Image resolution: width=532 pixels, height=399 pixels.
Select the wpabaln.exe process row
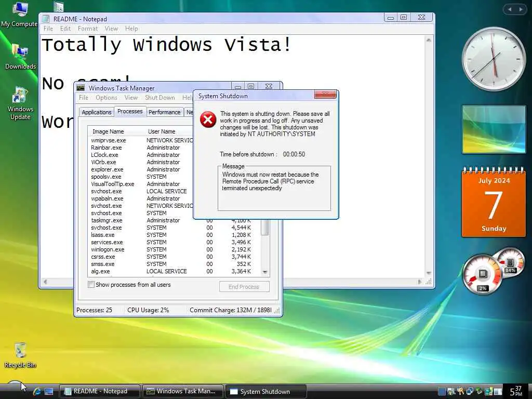point(140,198)
